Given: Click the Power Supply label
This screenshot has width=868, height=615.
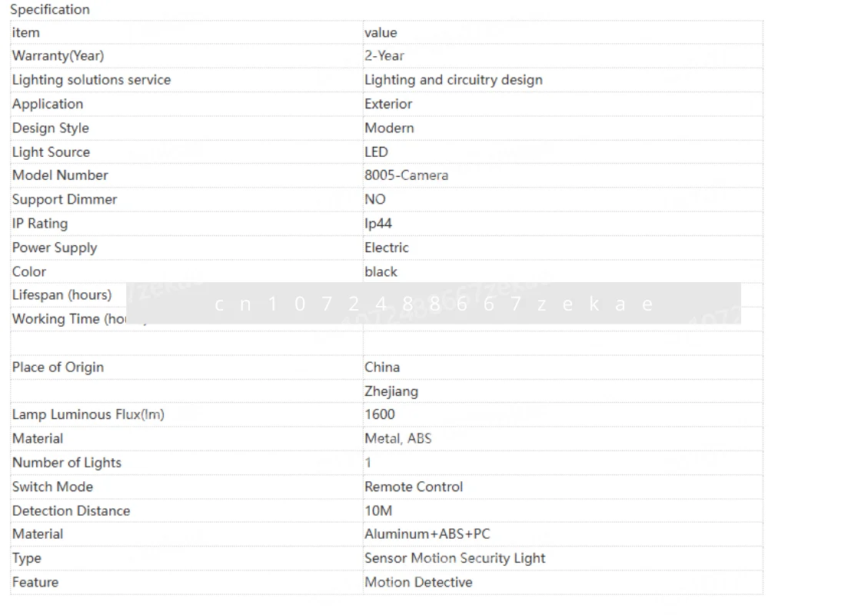Looking at the screenshot, I should tap(55, 248).
